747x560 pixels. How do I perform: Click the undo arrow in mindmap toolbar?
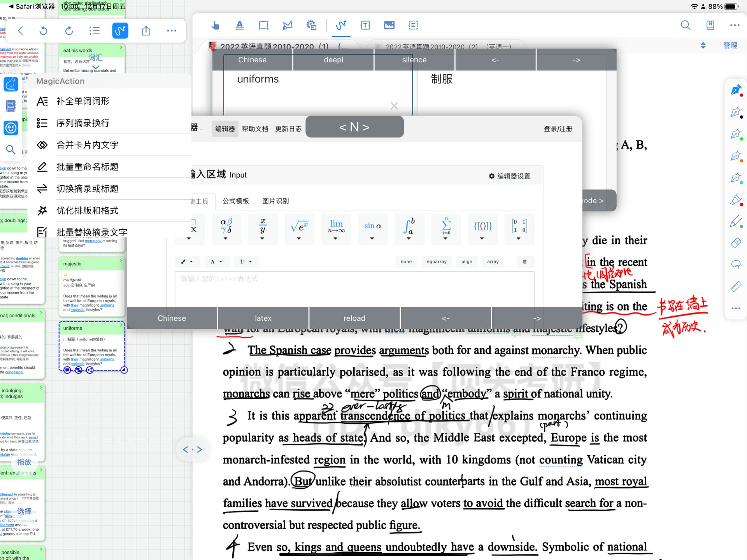[x=44, y=31]
